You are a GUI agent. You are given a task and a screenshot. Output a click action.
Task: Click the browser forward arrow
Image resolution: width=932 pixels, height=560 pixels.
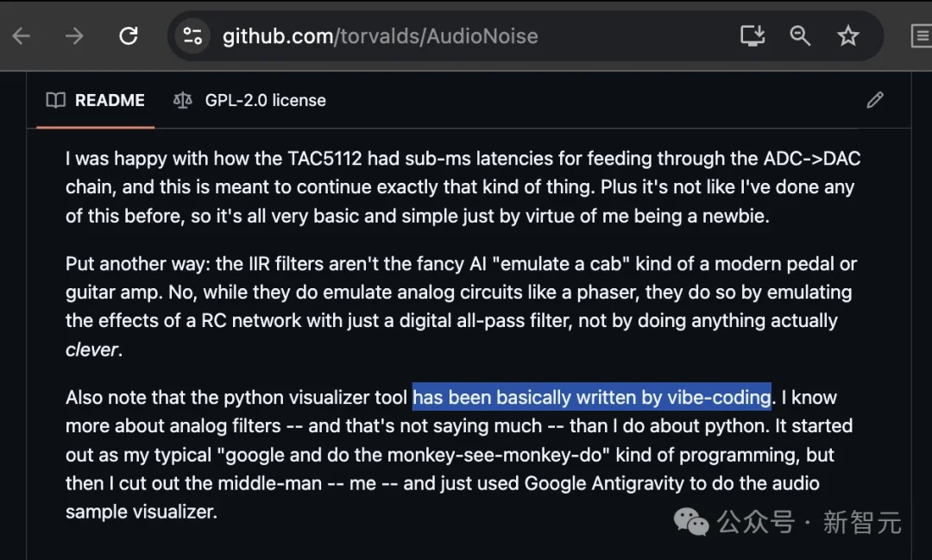pos(75,35)
